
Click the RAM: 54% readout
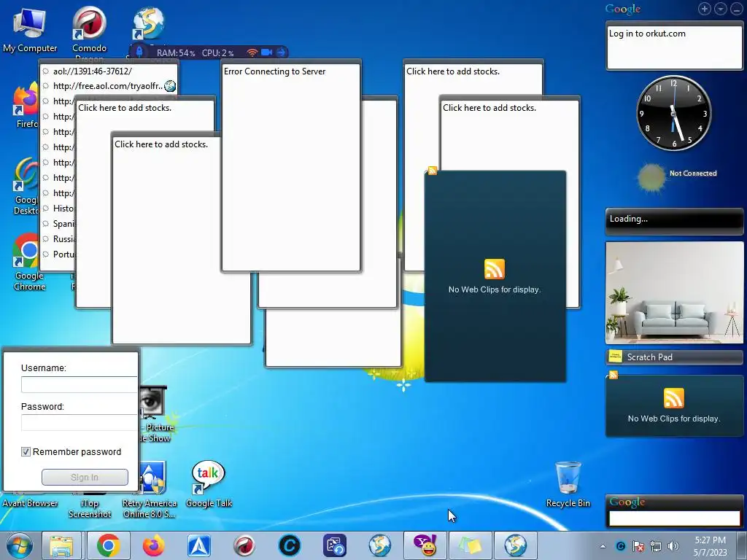[x=176, y=52]
